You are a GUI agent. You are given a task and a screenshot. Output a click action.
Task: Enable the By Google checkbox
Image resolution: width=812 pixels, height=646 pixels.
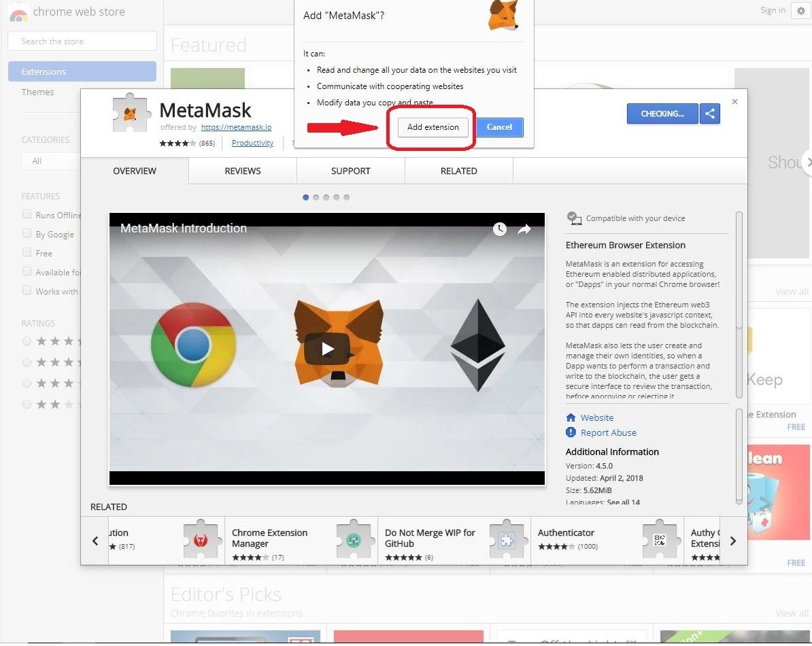pos(27,233)
